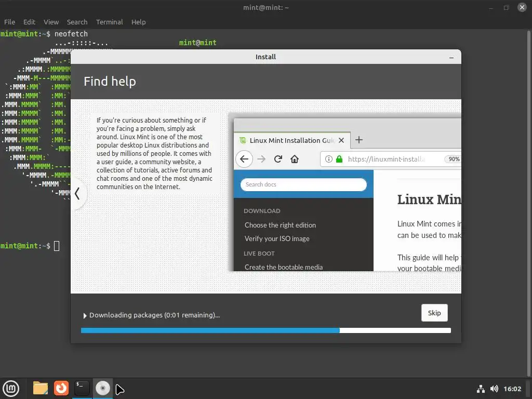Open the Edit menu in terminal
The width and height of the screenshot is (532, 399).
point(29,22)
